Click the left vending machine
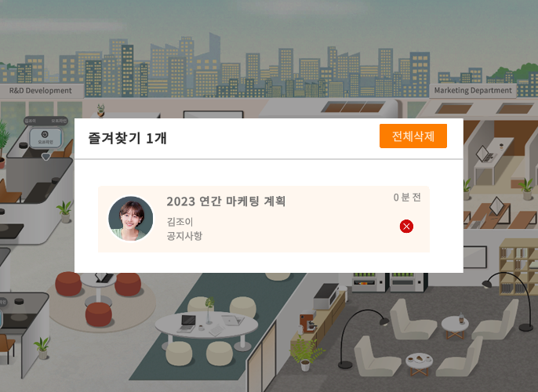The image size is (538, 392). (x=369, y=282)
